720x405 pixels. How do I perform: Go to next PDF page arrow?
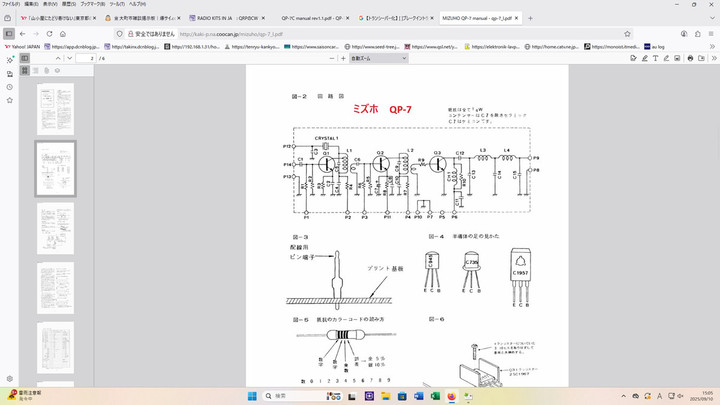click(71, 59)
